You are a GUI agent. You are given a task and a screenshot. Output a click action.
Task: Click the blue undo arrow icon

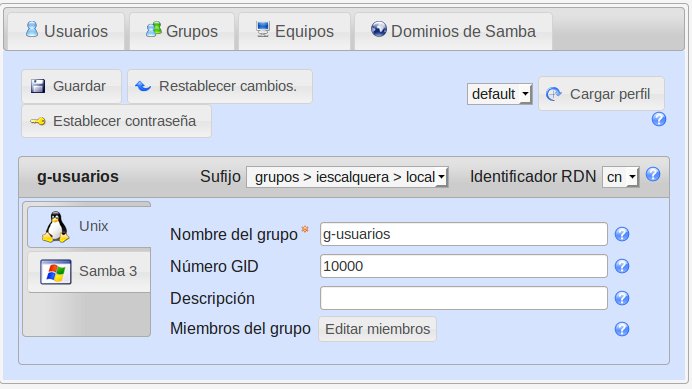coord(143,86)
